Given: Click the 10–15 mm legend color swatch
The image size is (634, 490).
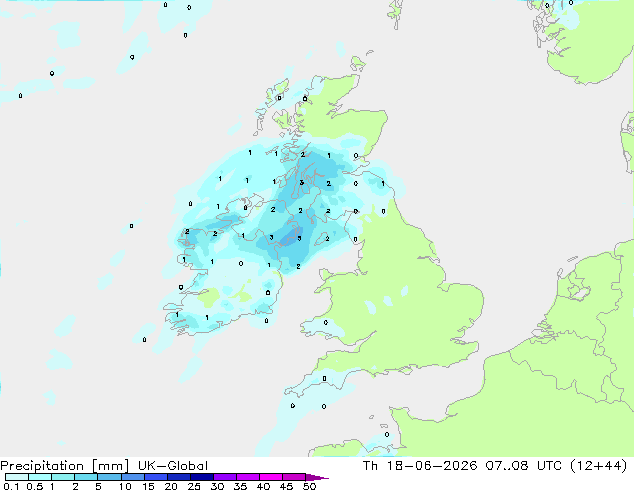Looking at the screenshot, I should coord(132,477).
